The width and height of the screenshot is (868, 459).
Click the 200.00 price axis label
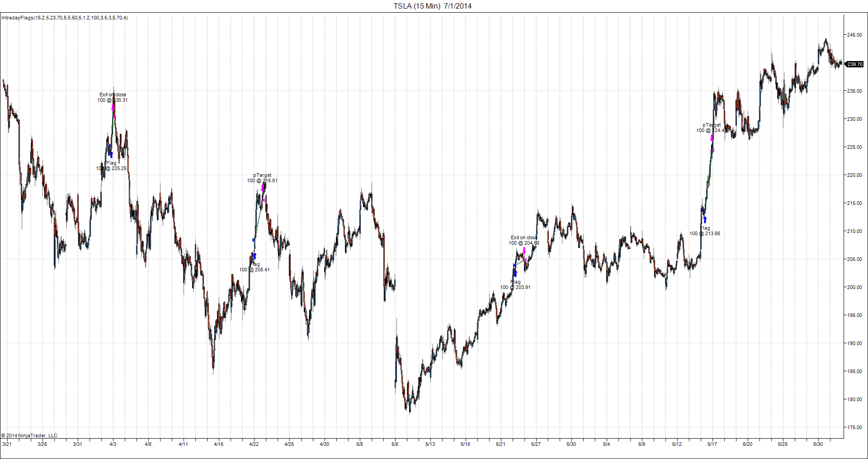point(854,287)
